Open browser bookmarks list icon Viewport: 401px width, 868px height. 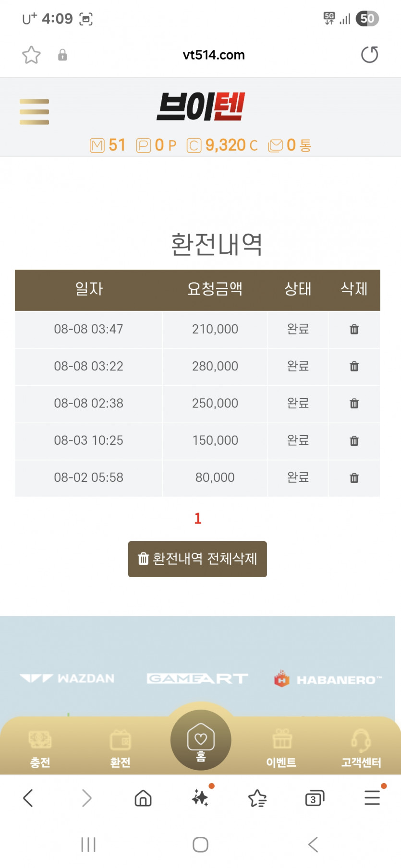[x=257, y=798]
